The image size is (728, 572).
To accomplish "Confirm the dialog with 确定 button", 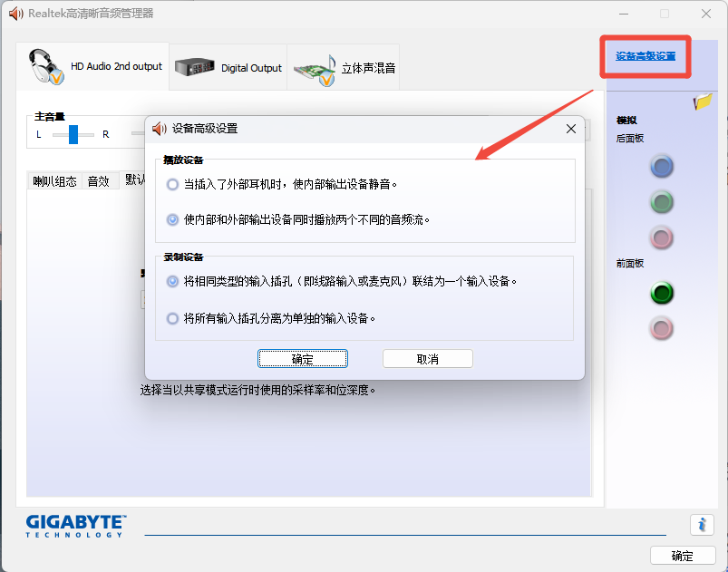I will [303, 358].
